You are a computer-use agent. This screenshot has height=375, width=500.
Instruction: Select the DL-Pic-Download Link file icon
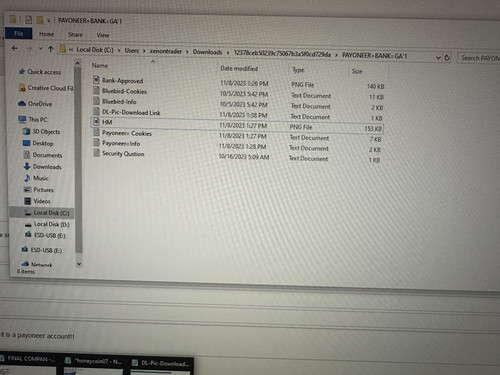(x=96, y=111)
